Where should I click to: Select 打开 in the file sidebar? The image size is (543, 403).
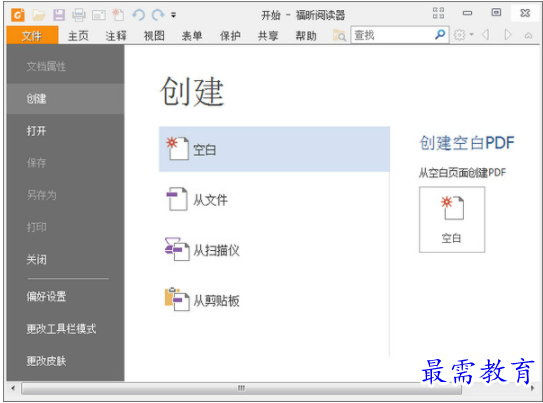tap(65, 131)
